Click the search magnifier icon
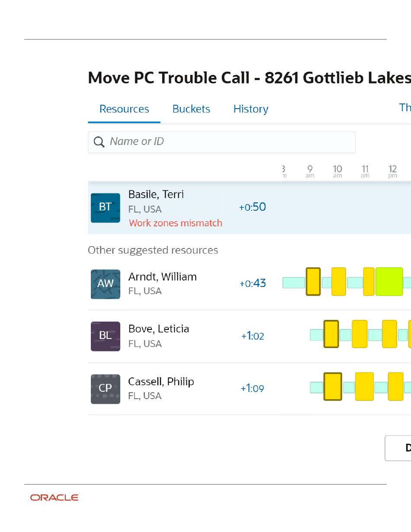411x532 pixels. (x=99, y=142)
